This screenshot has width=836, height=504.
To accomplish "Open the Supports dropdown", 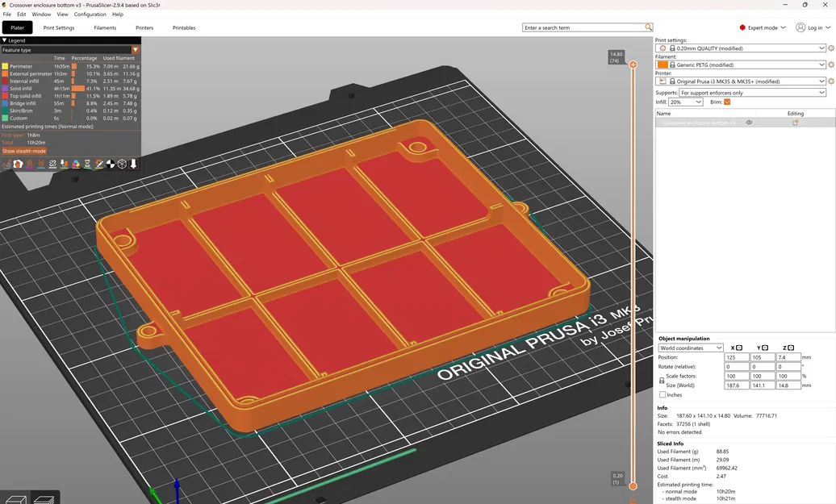I will tap(752, 93).
